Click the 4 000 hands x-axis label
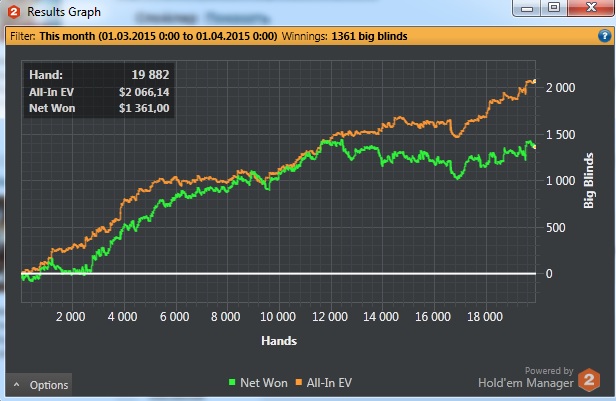The height and width of the screenshot is (401, 616). [123, 317]
